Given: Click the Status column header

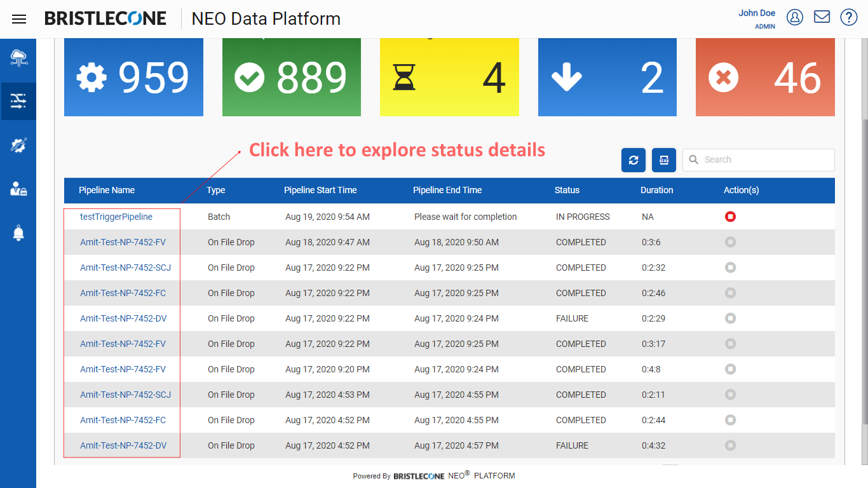Looking at the screenshot, I should tap(567, 190).
